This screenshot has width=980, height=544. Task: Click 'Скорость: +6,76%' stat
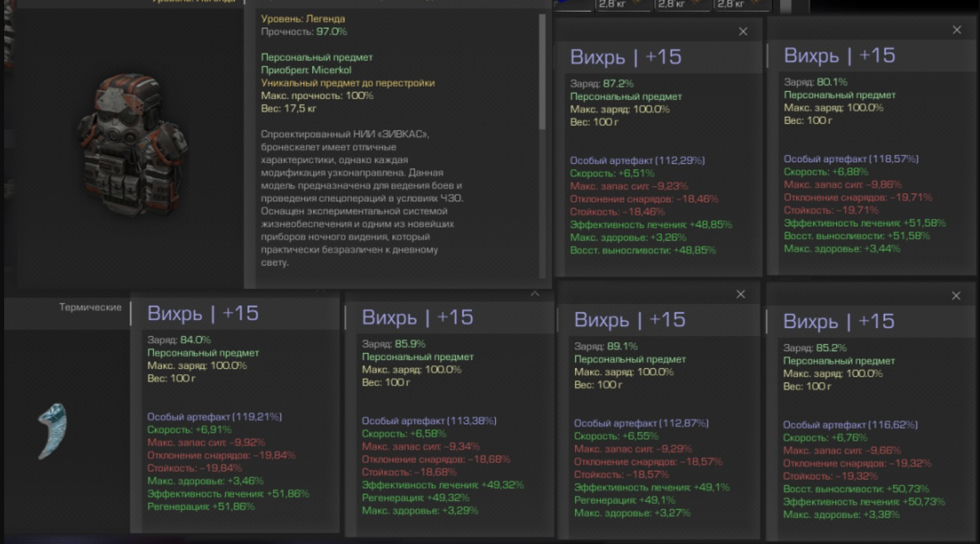click(825, 438)
